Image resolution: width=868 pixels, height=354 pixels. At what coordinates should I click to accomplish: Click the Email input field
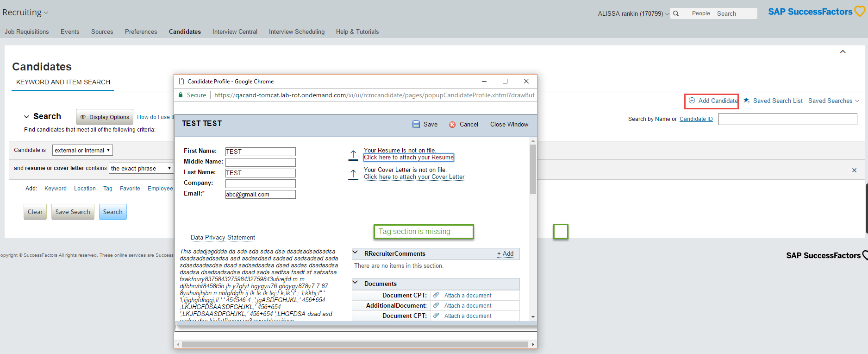[260, 194]
